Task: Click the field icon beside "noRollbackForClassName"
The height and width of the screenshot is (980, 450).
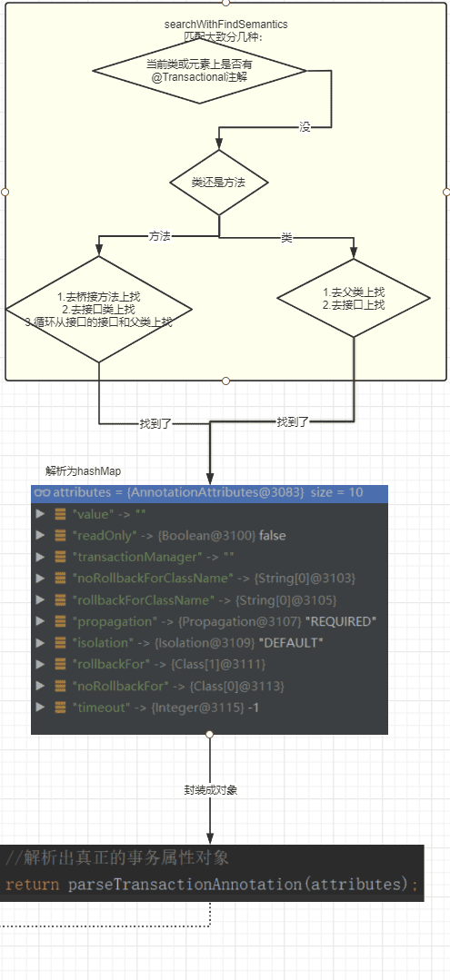Action: (61, 579)
